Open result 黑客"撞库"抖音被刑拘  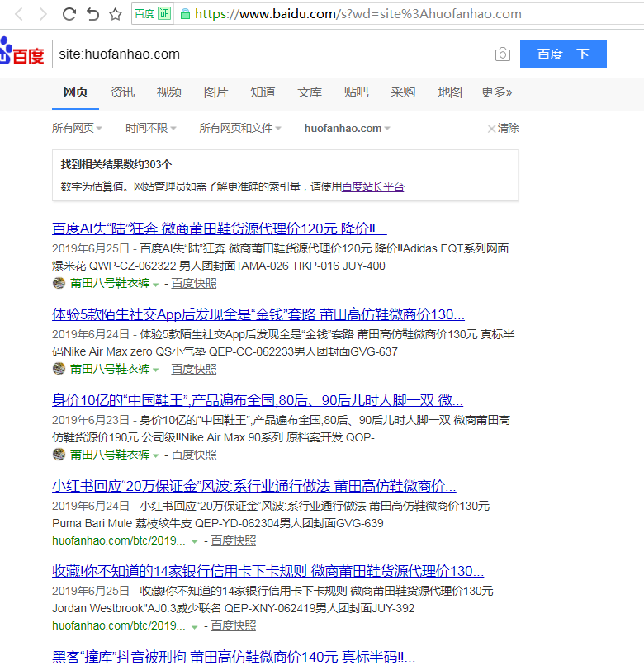tap(234, 657)
